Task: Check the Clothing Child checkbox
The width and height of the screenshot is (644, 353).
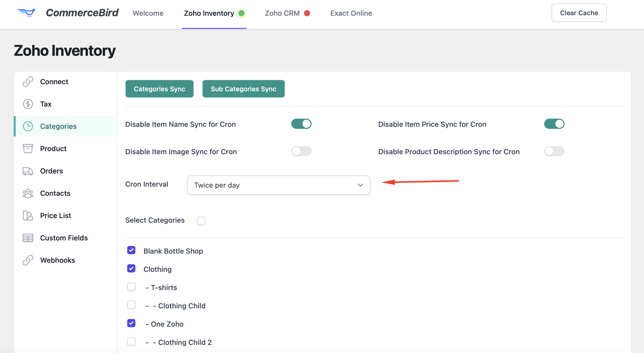Action: click(131, 305)
